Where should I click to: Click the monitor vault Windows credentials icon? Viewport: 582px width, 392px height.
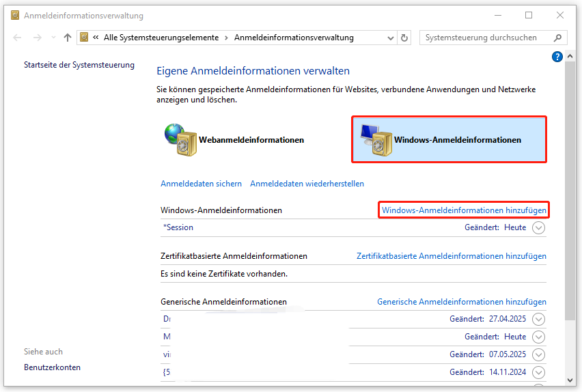coord(376,140)
